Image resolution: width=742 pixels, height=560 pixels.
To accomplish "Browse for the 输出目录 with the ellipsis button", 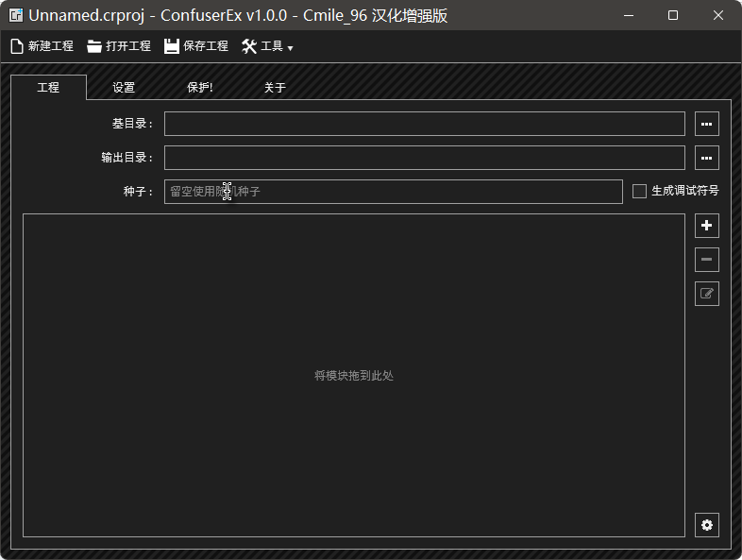I will (706, 158).
